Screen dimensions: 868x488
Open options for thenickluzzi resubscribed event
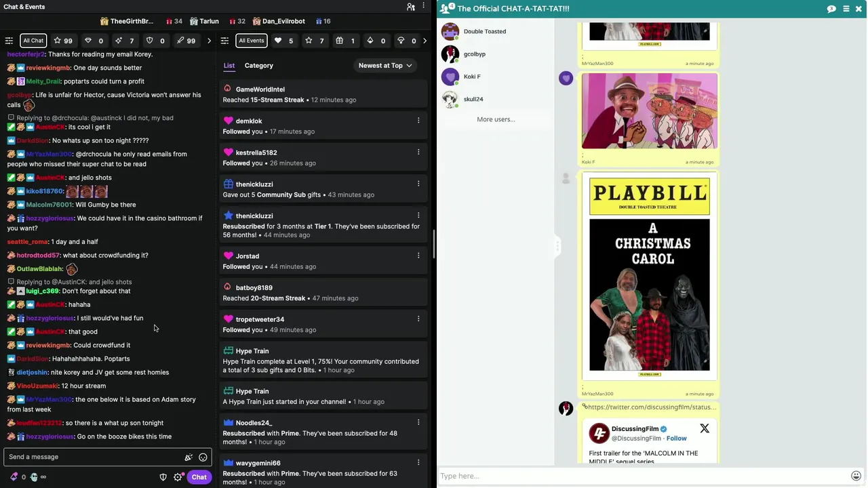pos(418,216)
